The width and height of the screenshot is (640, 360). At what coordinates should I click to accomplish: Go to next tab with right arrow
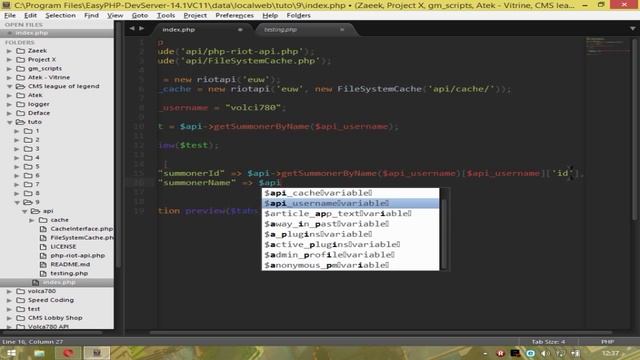click(x=141, y=29)
